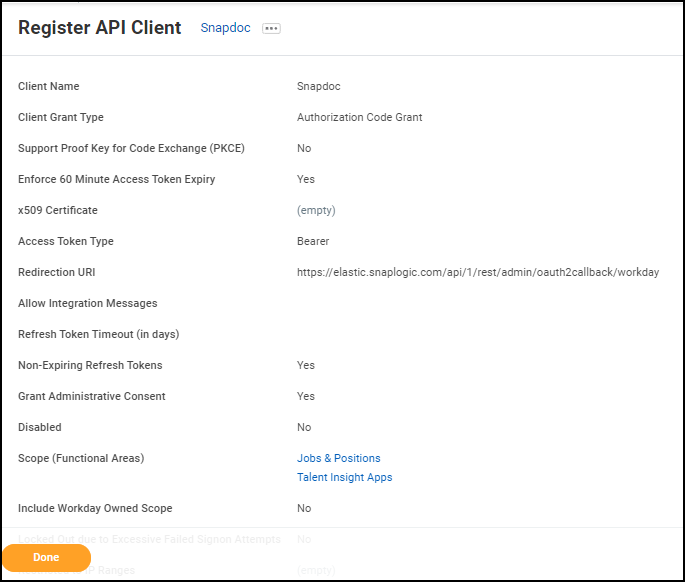Click the Include Workday Owned Scope label
This screenshot has width=685, height=582.
point(95,508)
